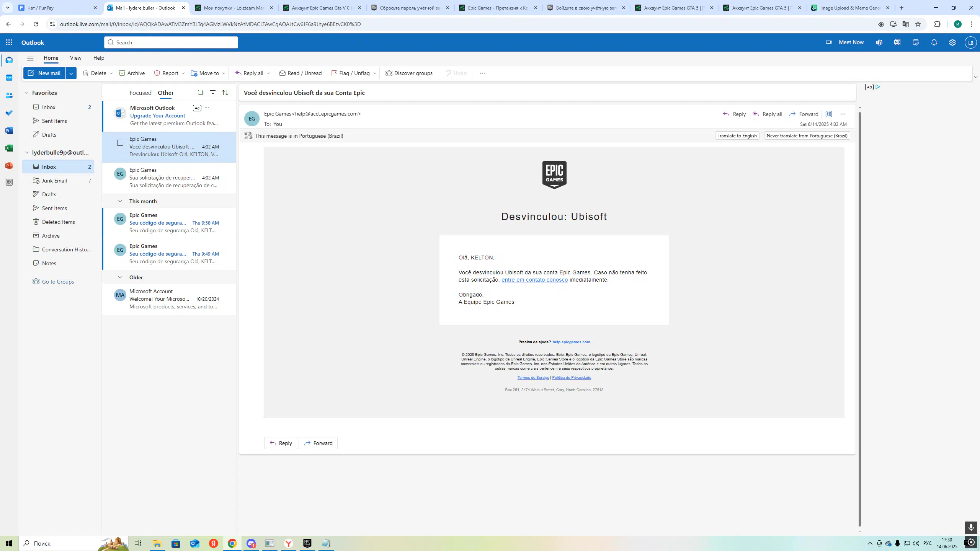Open Word-style icon next to Teams in header
This screenshot has height=551, width=980.
coord(897,42)
